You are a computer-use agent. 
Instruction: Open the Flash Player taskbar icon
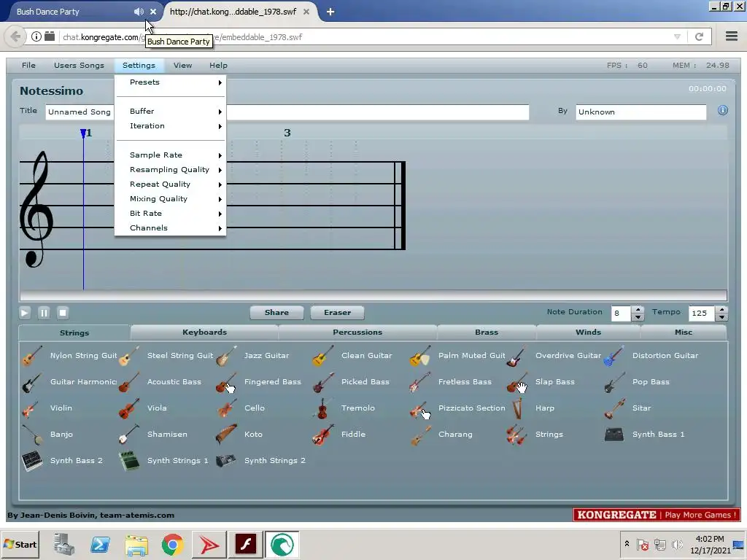pyautogui.click(x=246, y=544)
